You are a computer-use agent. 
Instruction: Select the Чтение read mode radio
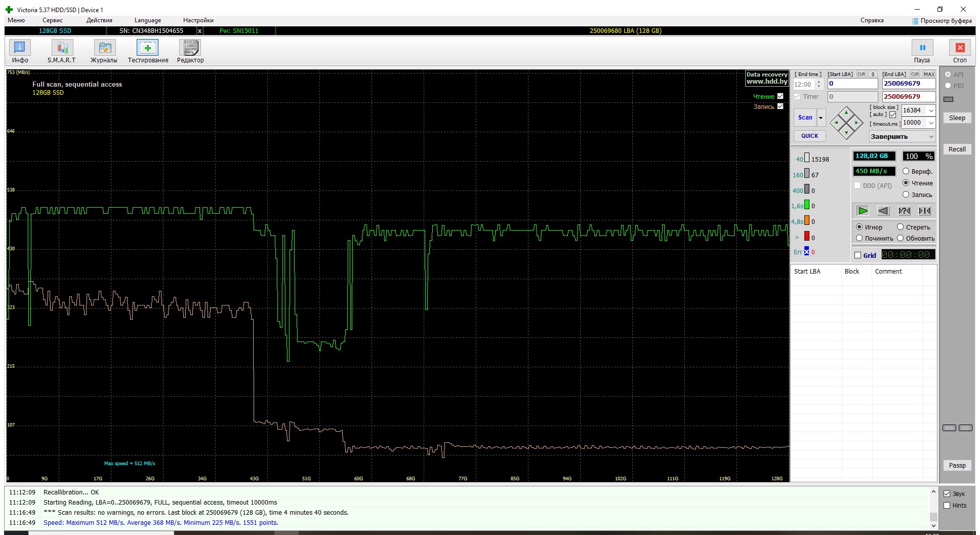click(906, 183)
